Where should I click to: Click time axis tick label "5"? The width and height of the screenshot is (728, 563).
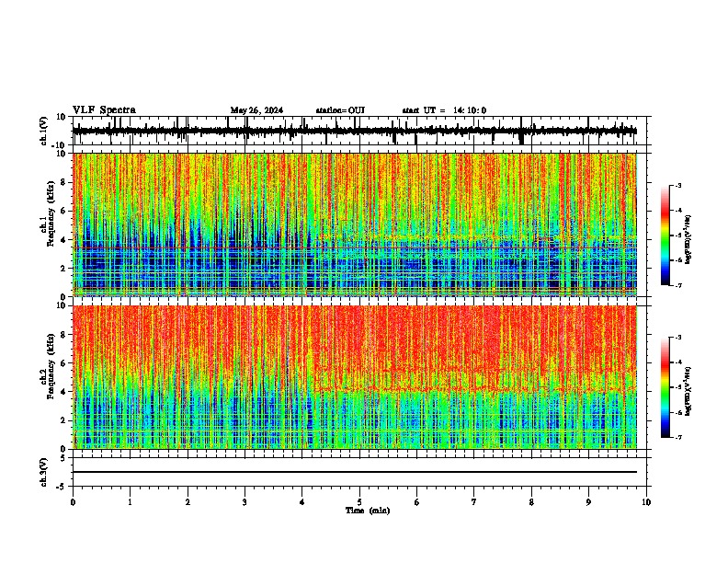[x=359, y=502]
